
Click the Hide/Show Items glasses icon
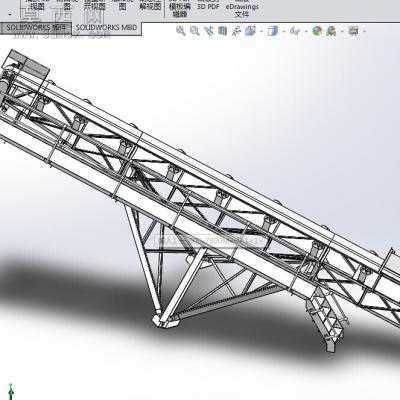click(x=295, y=32)
